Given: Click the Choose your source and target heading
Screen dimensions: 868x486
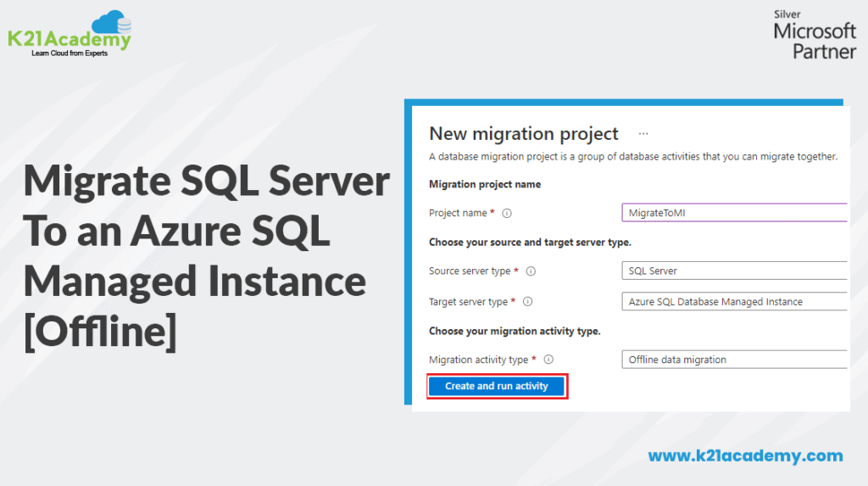Looking at the screenshot, I should coord(530,243).
